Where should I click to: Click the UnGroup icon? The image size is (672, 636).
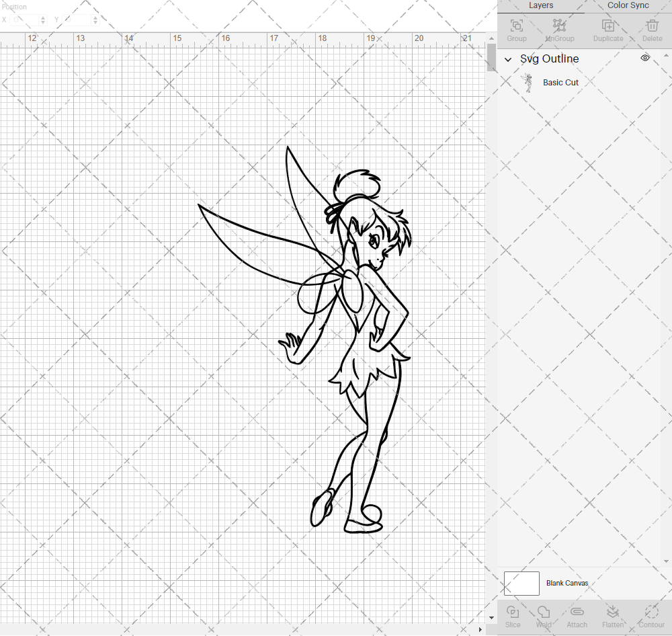[x=559, y=26]
